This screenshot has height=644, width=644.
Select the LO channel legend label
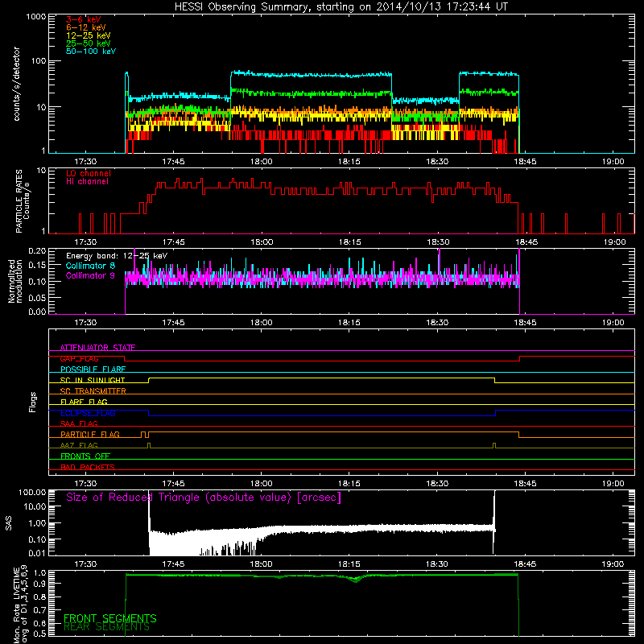(89, 174)
